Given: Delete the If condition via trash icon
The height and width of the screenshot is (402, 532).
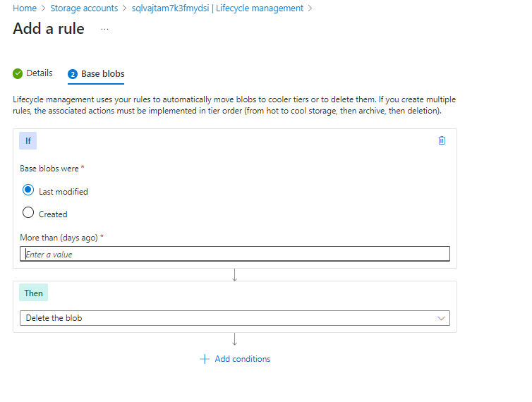Looking at the screenshot, I should click(442, 140).
